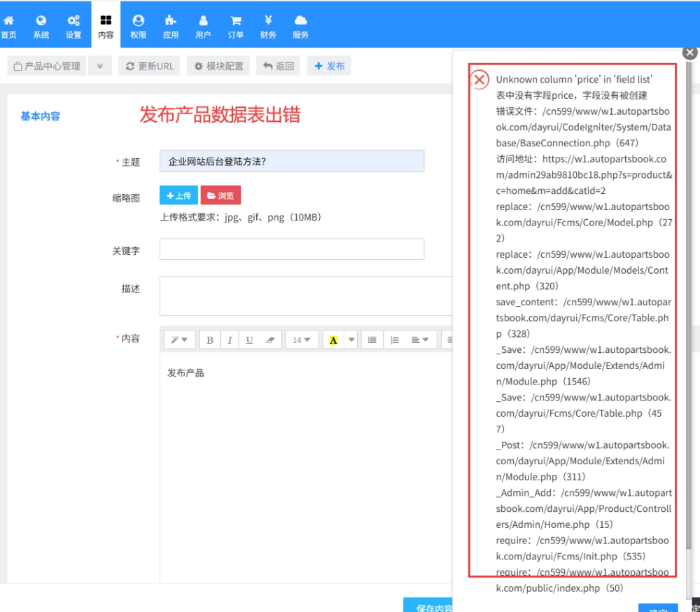Click the 产品中心管理 button
Screen dimensions: 700x612
(46, 66)
